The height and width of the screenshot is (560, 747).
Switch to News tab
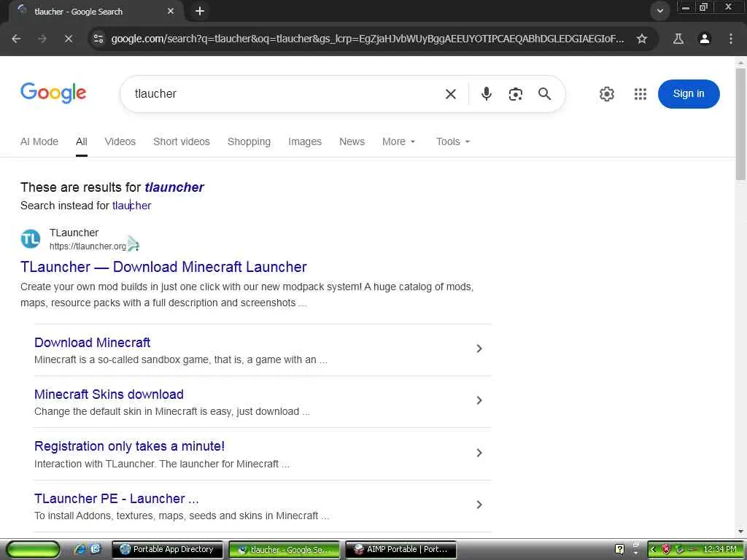click(352, 141)
